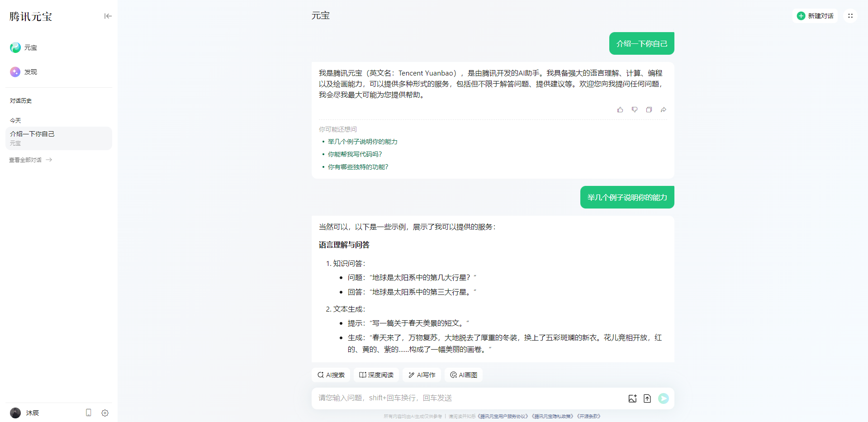
Task: Activate the 深度阅读 tool
Action: (x=376, y=375)
